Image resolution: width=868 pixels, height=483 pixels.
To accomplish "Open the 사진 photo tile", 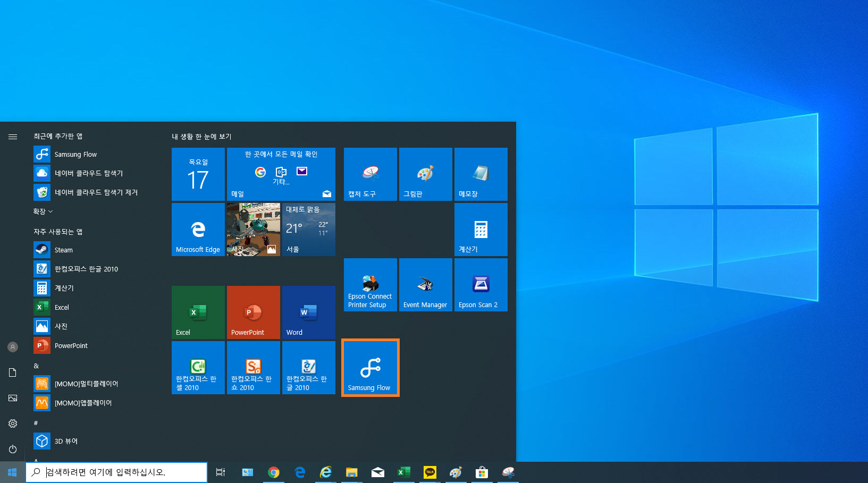I will click(x=254, y=230).
